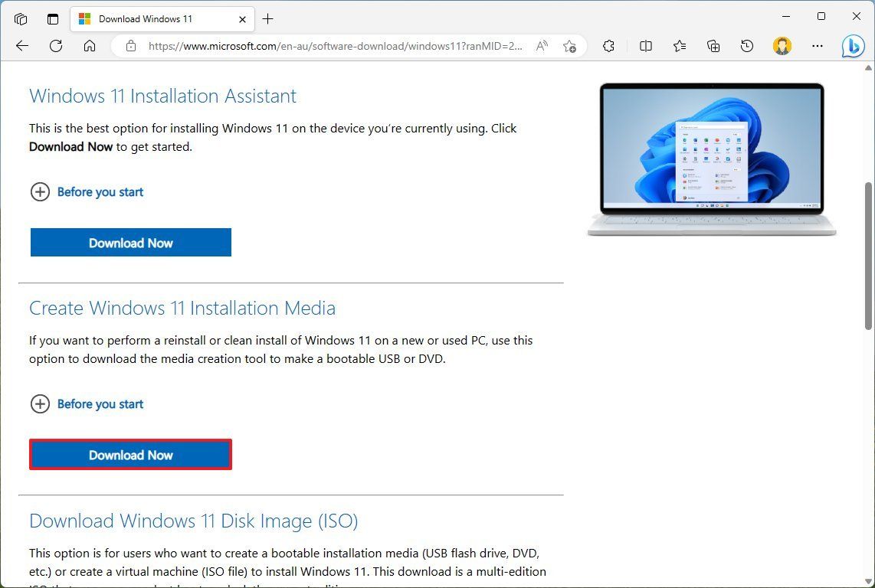Click Download Now for Installation Assistant
This screenshot has width=875, height=588.
tap(130, 242)
